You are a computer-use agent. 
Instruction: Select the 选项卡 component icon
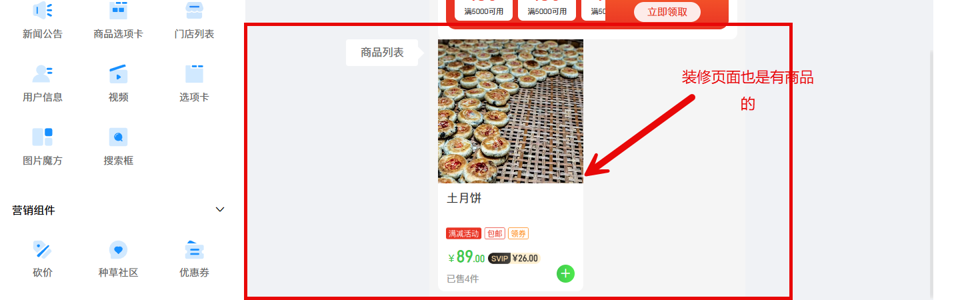point(194,73)
